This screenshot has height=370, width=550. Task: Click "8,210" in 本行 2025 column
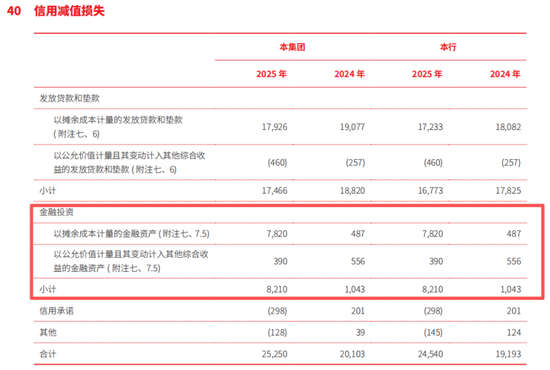click(x=432, y=289)
